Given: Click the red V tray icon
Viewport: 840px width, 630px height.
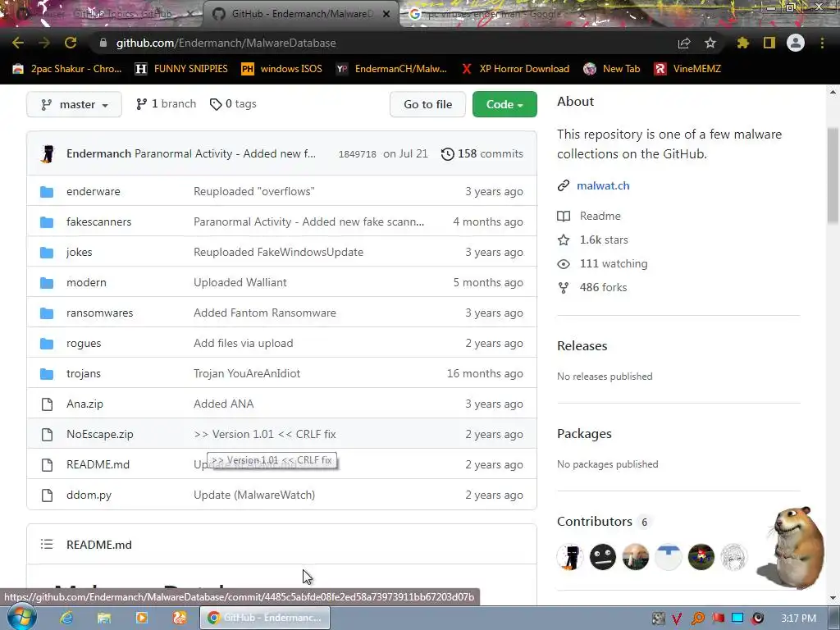Looking at the screenshot, I should (677, 619).
